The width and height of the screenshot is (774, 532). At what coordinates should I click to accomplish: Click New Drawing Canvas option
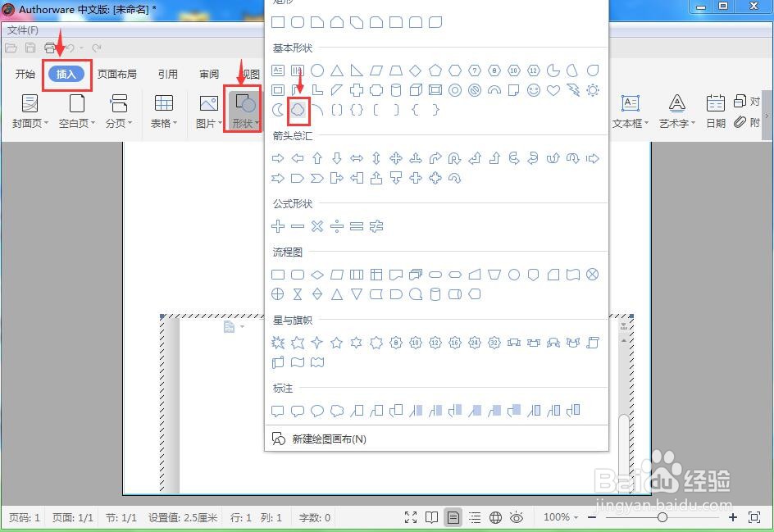(x=436, y=439)
